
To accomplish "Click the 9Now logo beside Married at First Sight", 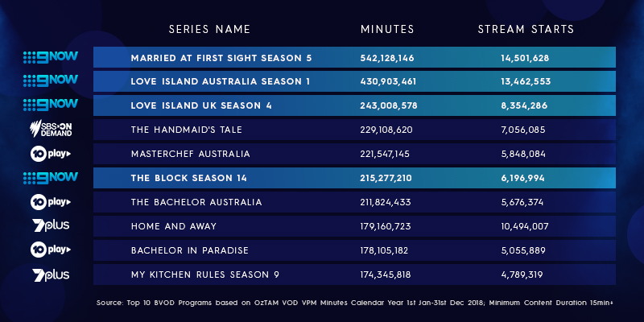I will pos(50,58).
